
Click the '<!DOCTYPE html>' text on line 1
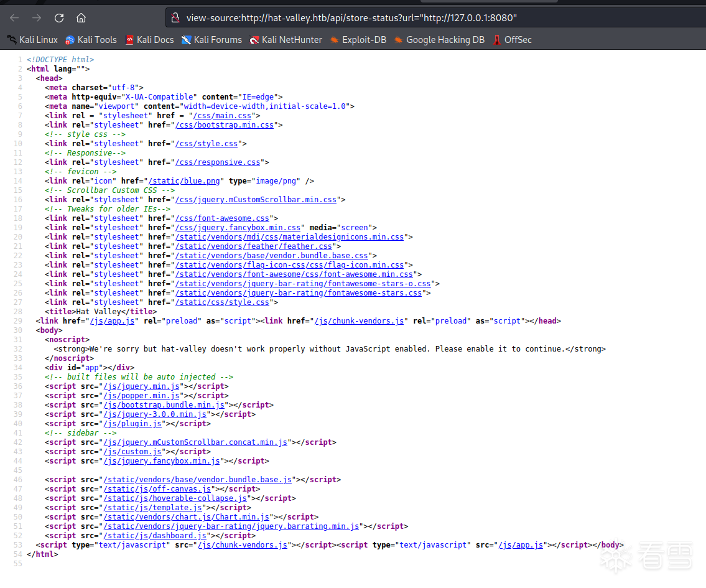pyautogui.click(x=60, y=60)
